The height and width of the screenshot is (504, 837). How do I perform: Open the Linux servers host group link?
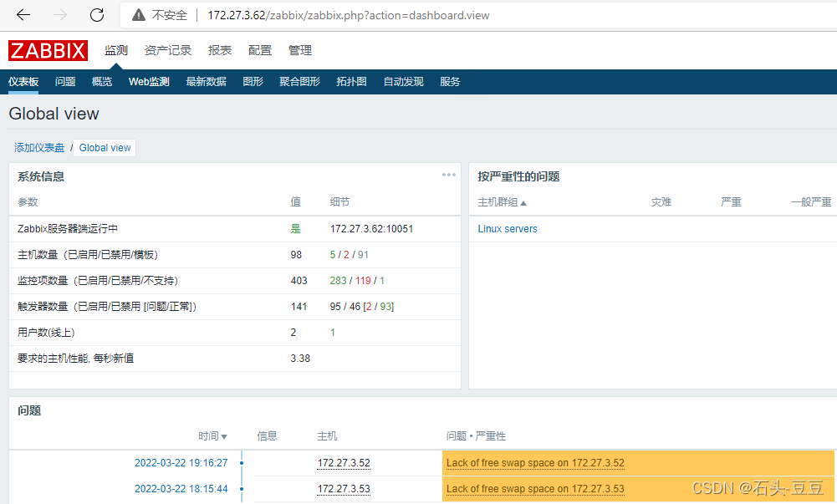coord(508,229)
